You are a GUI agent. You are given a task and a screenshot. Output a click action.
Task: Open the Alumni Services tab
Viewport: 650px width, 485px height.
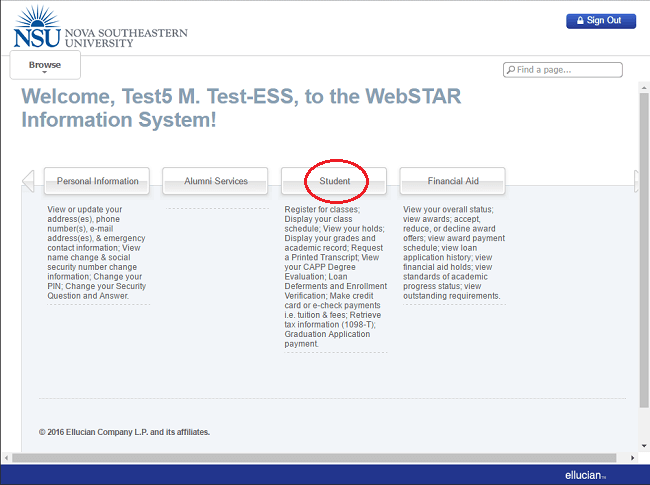pos(216,181)
